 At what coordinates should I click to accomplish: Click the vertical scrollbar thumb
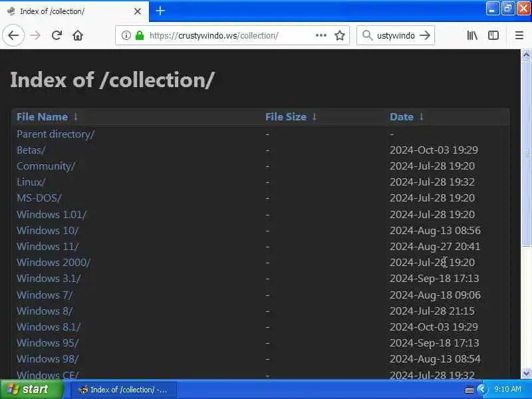[526, 154]
